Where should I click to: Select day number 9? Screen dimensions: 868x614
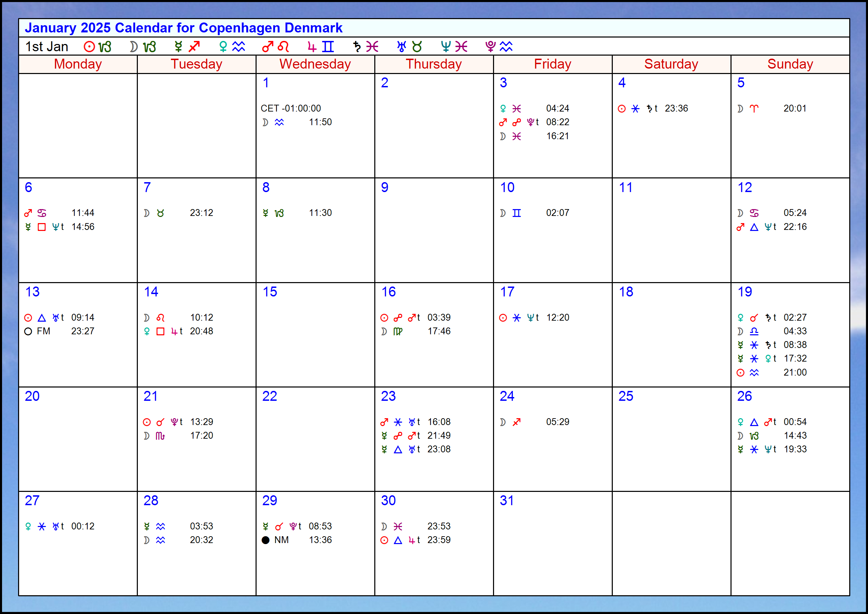[385, 188]
